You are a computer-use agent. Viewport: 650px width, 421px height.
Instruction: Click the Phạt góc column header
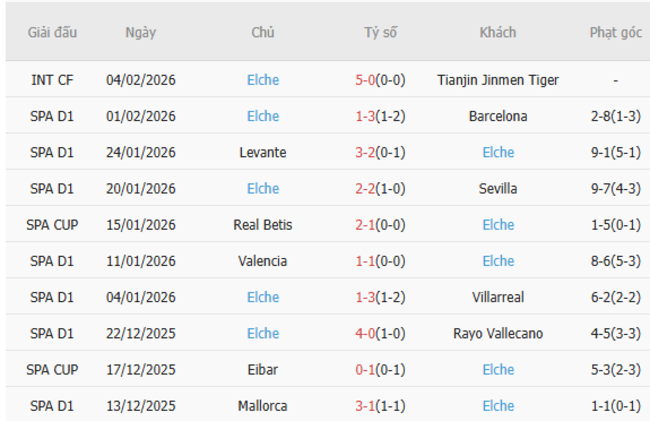615,32
